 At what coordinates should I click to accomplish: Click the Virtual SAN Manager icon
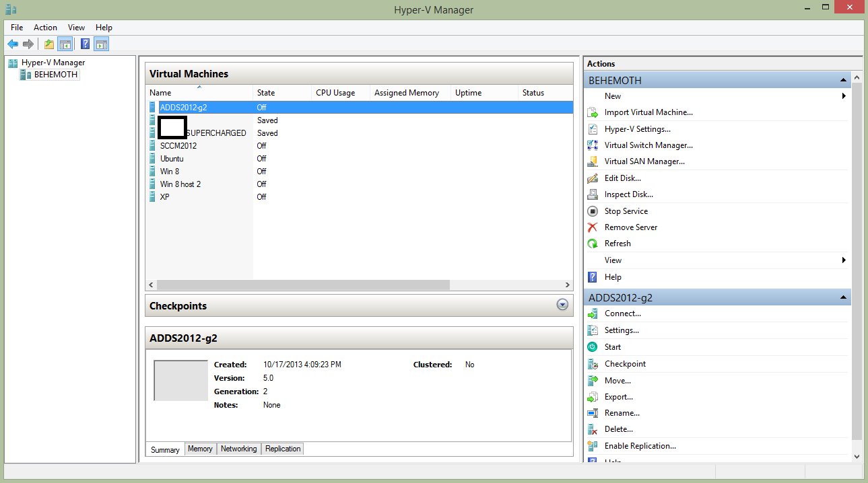[x=593, y=161]
